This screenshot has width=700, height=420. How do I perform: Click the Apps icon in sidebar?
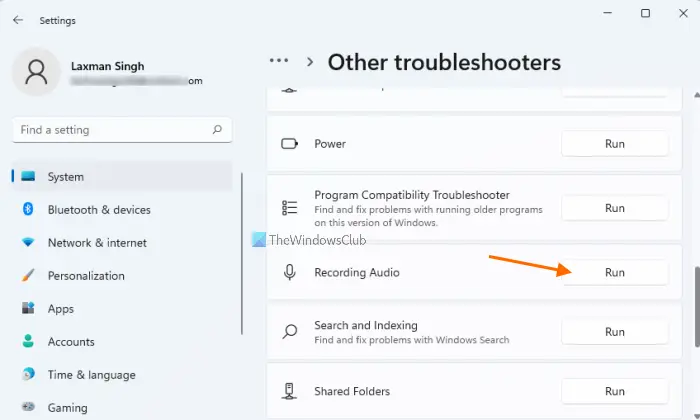point(28,308)
